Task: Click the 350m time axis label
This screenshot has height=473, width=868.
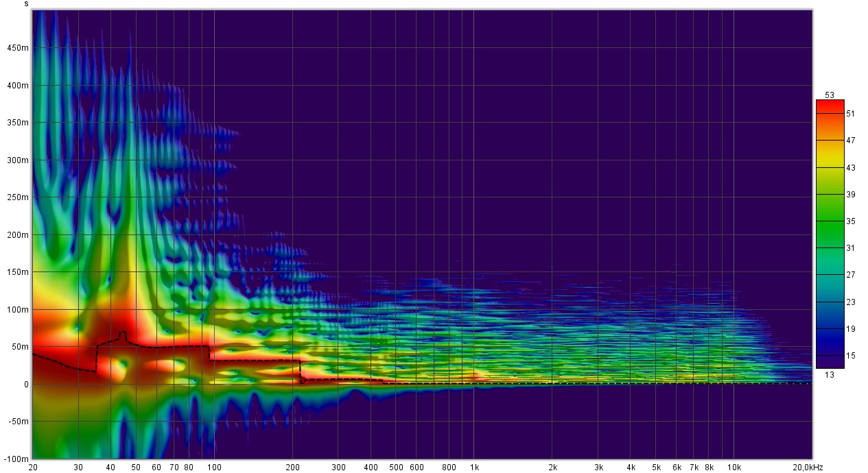Action: click(19, 123)
